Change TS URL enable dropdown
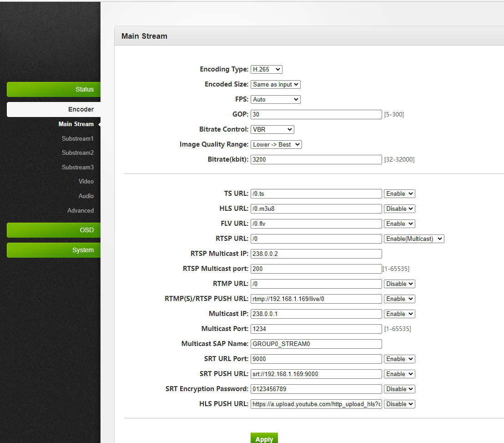This screenshot has height=443, width=504. pyautogui.click(x=399, y=193)
